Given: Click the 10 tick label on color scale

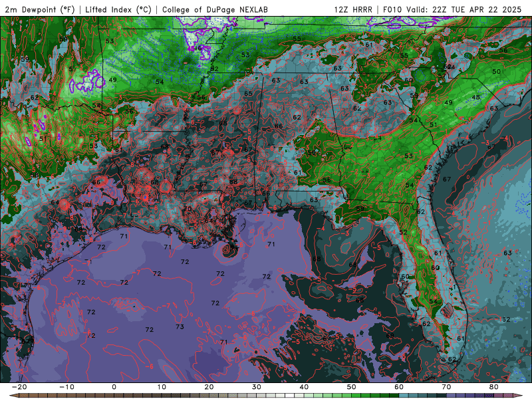Looking at the screenshot, I should (x=162, y=387).
